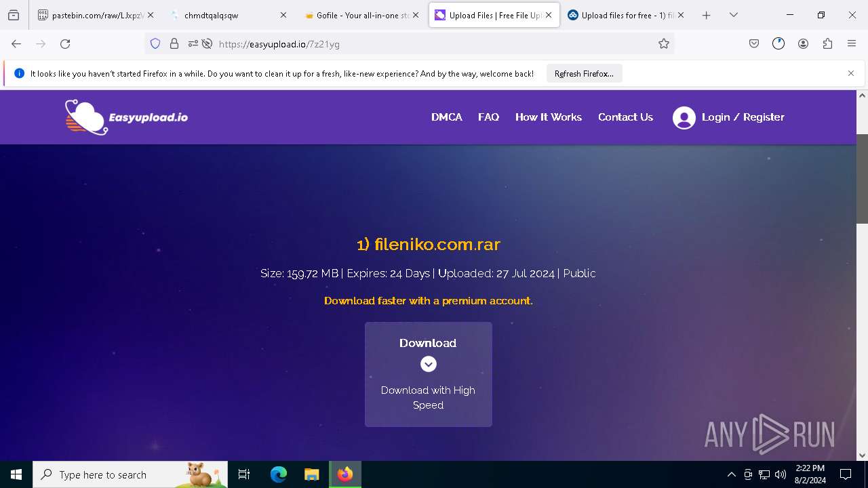Open the DMCA page link
This screenshot has width=868, height=488.
click(x=447, y=117)
